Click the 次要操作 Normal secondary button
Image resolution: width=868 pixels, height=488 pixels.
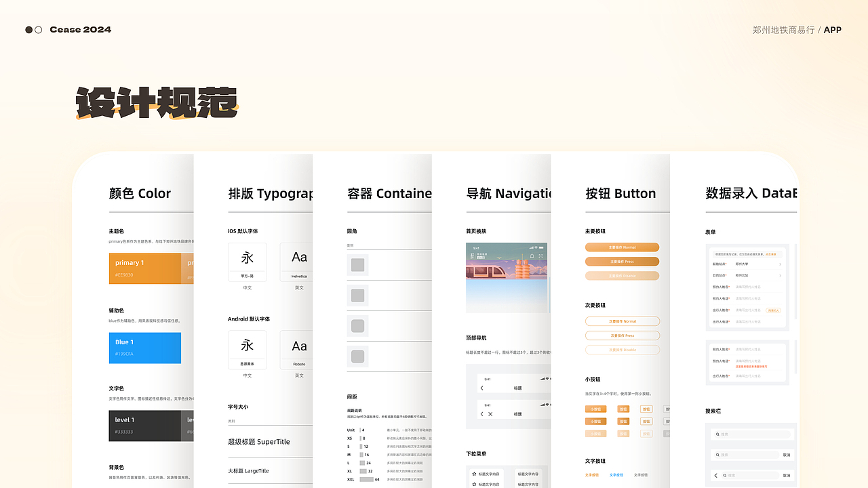tap(623, 321)
